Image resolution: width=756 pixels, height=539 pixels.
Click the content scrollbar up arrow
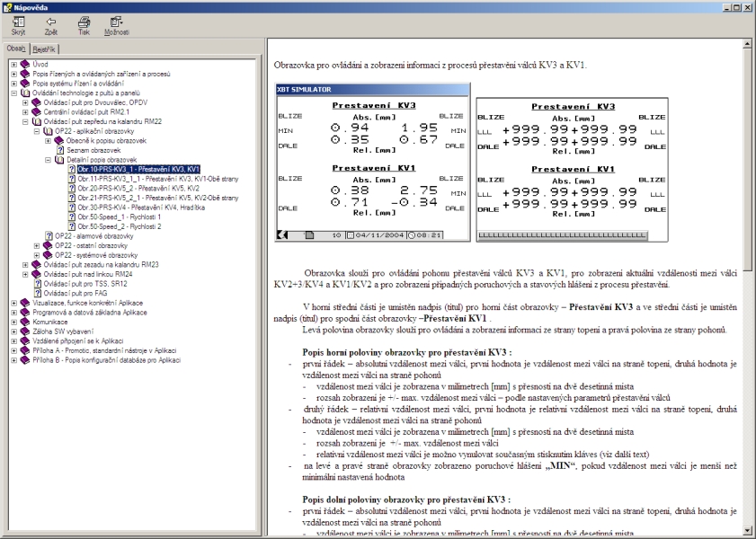pos(747,44)
